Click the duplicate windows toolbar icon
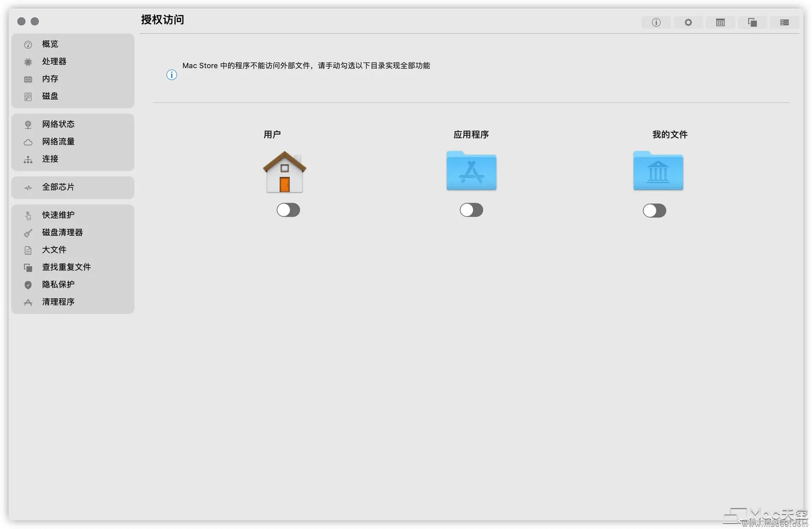 (x=752, y=22)
